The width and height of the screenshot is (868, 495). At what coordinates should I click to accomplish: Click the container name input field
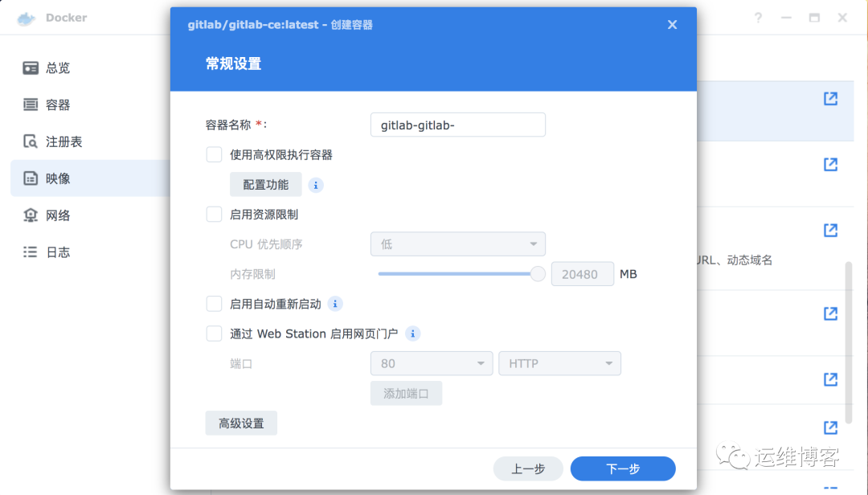[x=458, y=125]
